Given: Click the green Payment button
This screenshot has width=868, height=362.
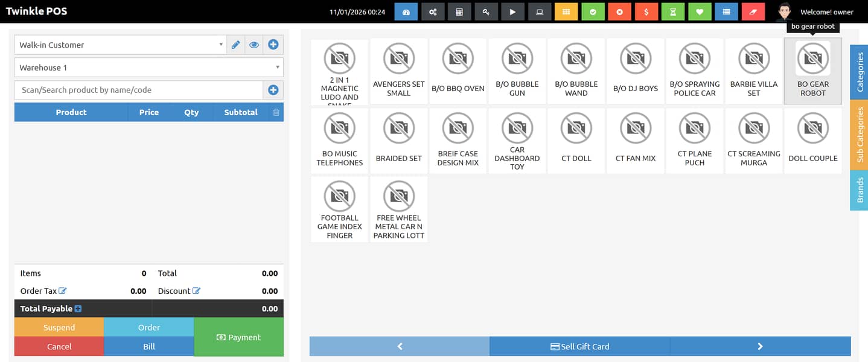Looking at the screenshot, I should click(x=239, y=337).
